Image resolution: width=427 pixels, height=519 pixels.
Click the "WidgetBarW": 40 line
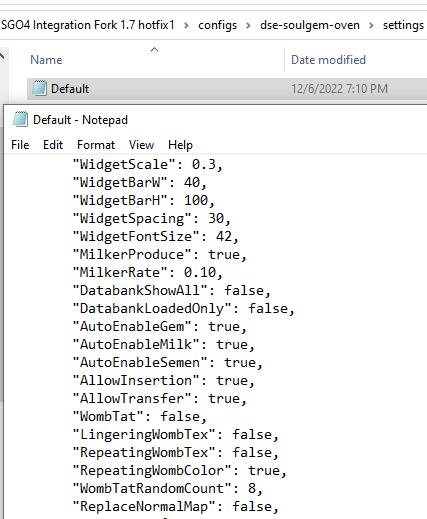pos(140,182)
